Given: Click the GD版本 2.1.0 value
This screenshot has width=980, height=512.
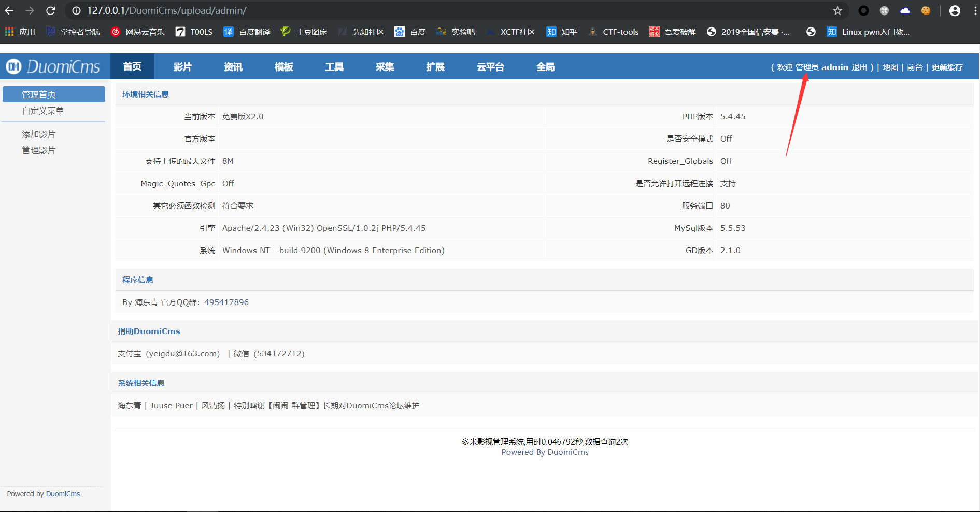Looking at the screenshot, I should 730,251.
